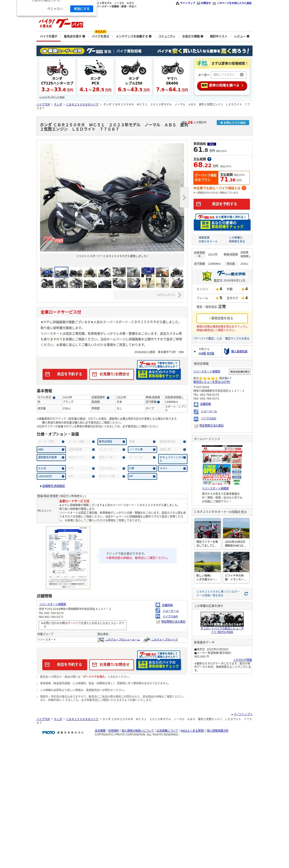Screen dimensions: 289x868
Task: Open 検討中リスト nav tab
Action: [218, 36]
